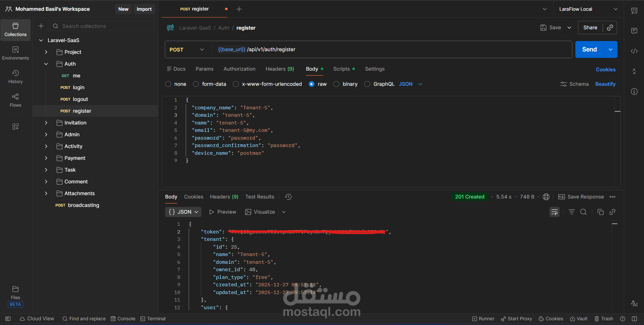Search within the response body
Screen dimensions: 644x325
pos(583,212)
